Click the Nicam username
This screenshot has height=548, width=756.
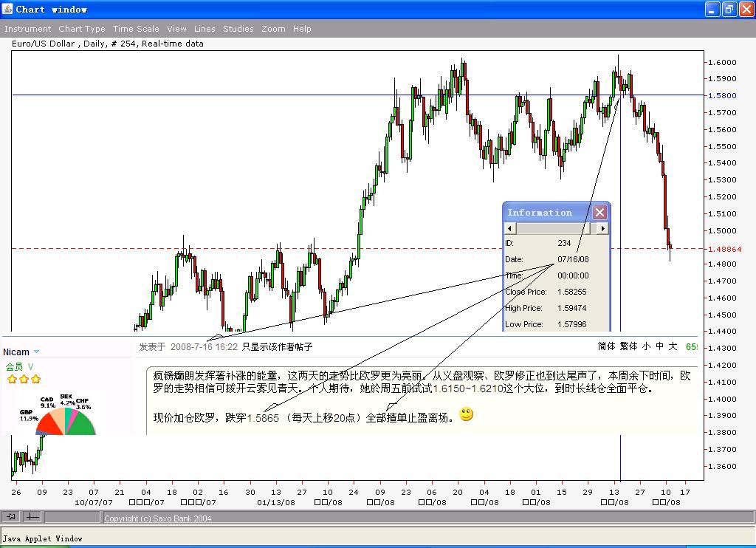(16, 352)
